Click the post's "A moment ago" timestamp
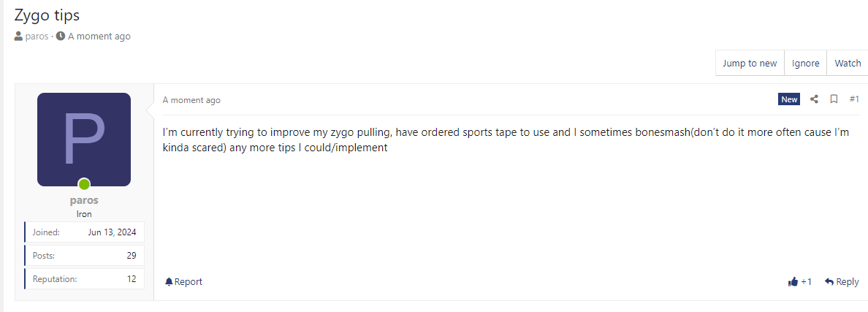The image size is (868, 312). pyautogui.click(x=191, y=100)
